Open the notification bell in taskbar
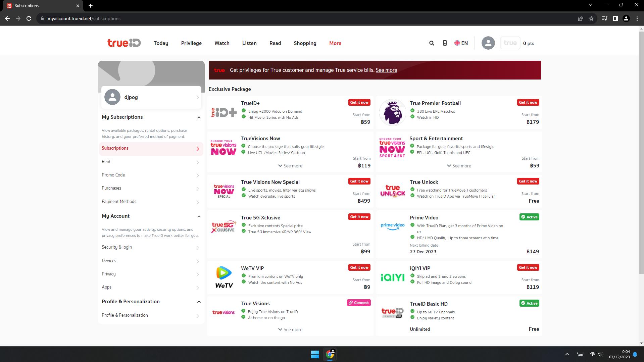Image resolution: width=644 pixels, height=362 pixels. [635, 354]
